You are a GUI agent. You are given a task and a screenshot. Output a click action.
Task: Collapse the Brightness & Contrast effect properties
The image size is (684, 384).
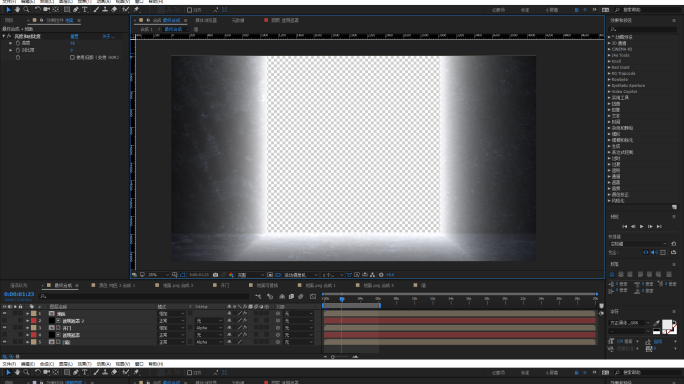click(x=4, y=36)
